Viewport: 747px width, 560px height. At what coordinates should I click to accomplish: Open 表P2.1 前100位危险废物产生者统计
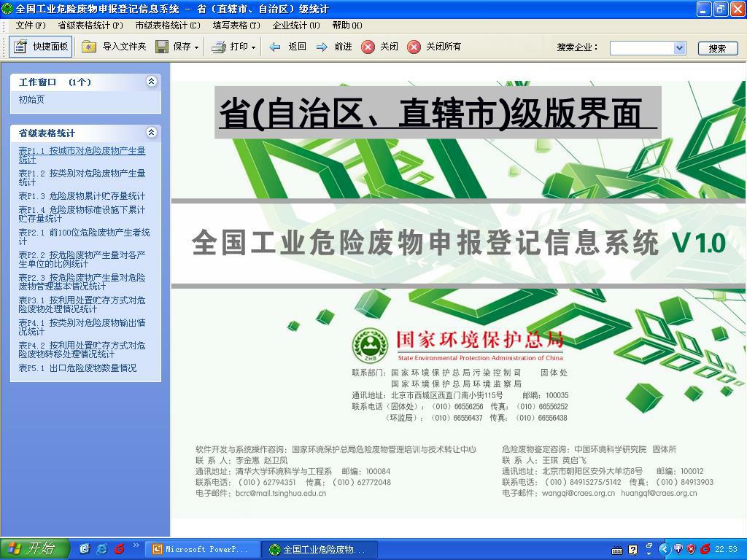pyautogui.click(x=85, y=237)
